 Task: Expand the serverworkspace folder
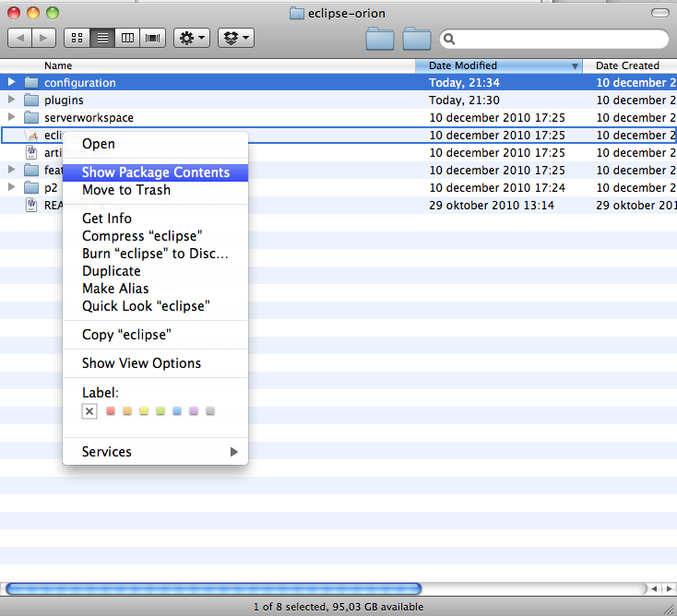[x=12, y=117]
